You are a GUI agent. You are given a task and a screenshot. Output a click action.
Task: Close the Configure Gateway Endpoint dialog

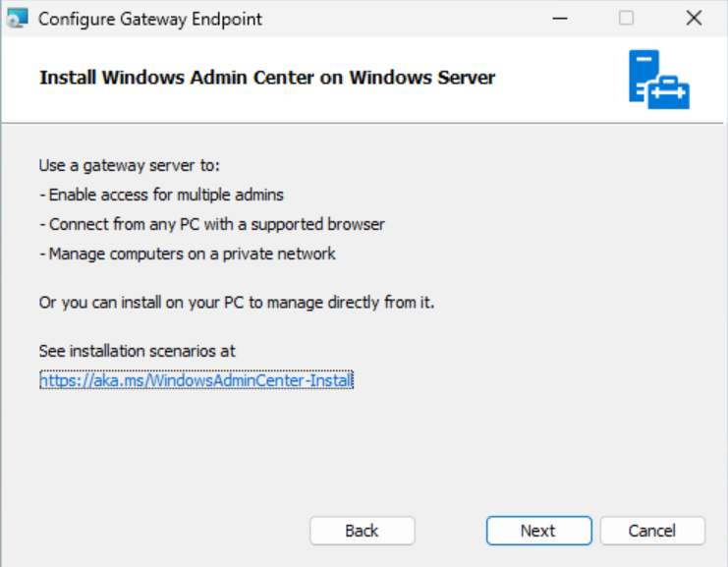click(694, 19)
